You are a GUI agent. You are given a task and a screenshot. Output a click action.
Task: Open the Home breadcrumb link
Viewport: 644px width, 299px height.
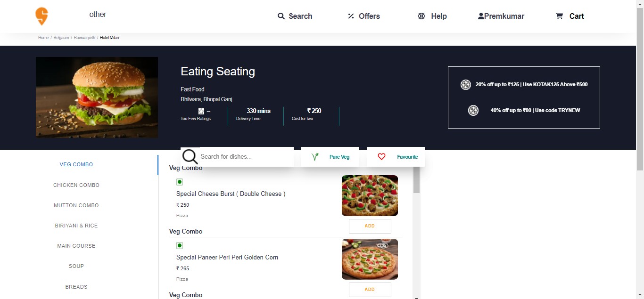(x=43, y=38)
